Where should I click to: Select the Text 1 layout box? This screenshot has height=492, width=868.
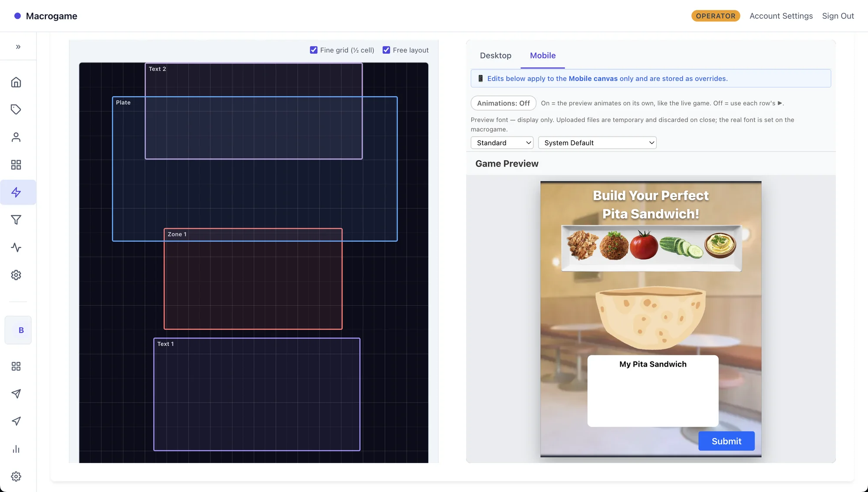pos(257,394)
